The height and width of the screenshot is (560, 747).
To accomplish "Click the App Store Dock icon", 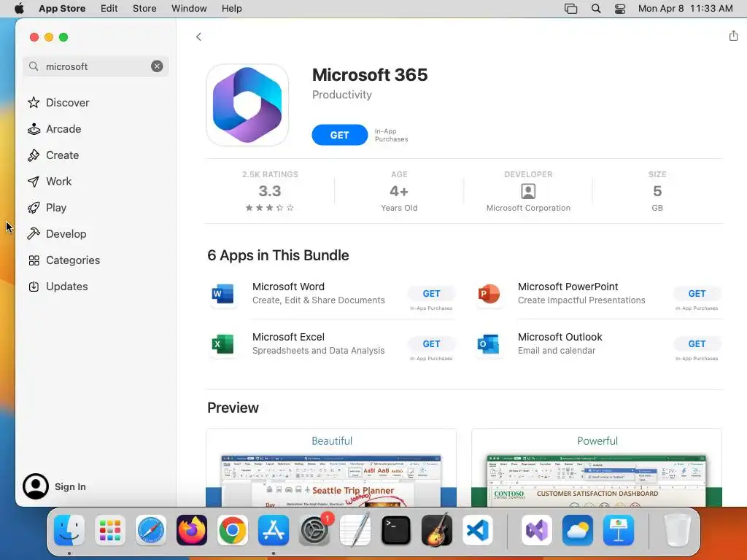I will (x=274, y=530).
